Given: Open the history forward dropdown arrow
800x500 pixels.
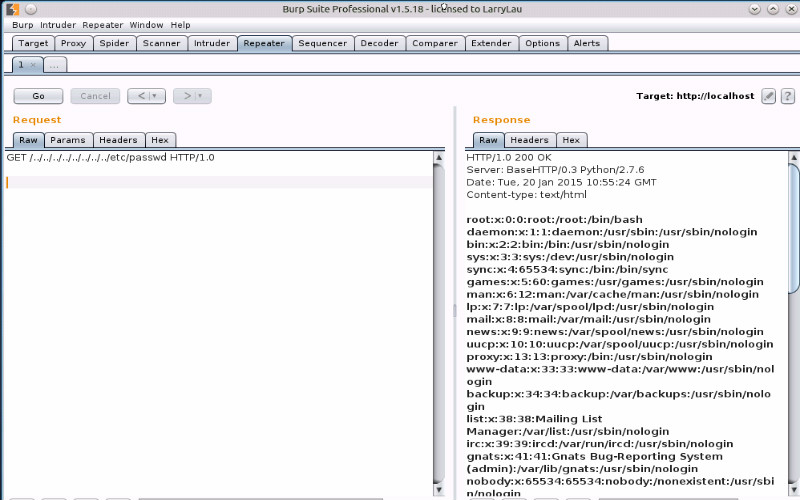Looking at the screenshot, I should coord(201,96).
